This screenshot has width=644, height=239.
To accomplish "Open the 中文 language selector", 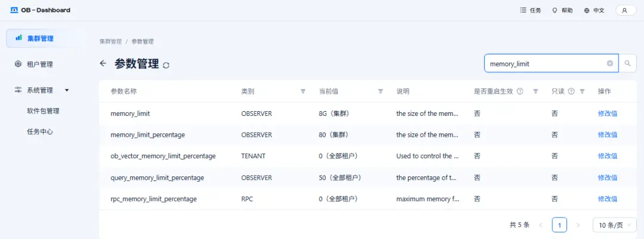I will 594,10.
